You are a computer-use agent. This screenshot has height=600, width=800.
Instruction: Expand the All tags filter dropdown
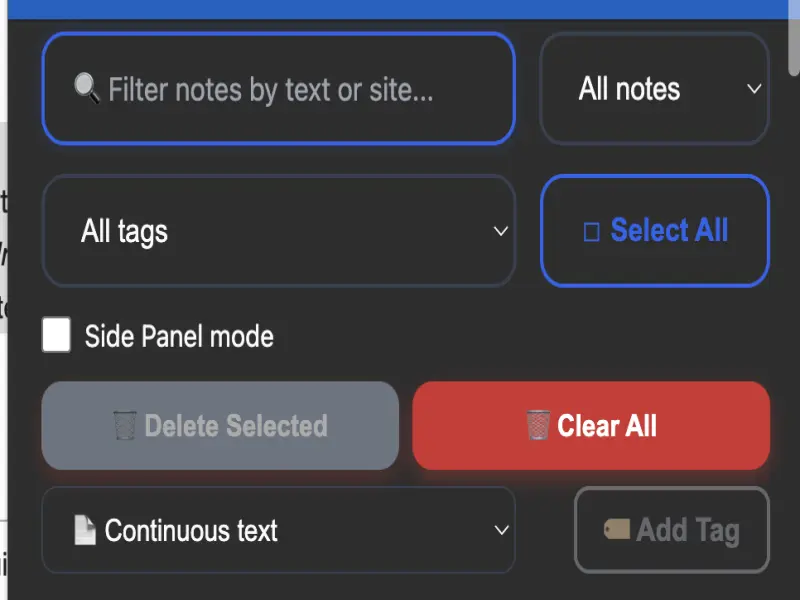tap(278, 231)
